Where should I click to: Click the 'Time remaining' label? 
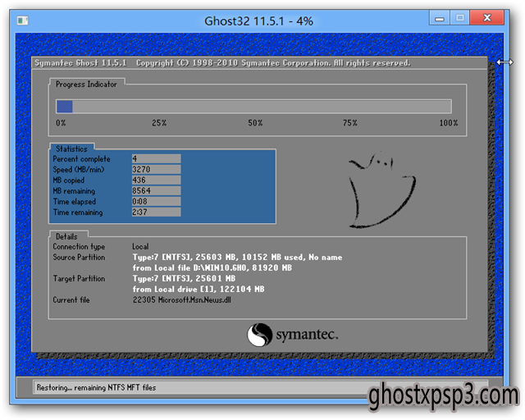tap(78, 212)
